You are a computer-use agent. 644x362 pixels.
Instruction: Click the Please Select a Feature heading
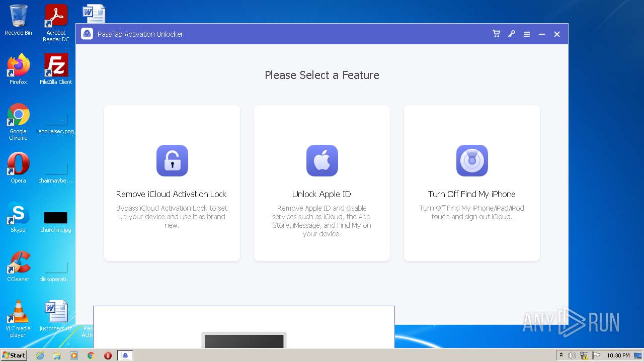[322, 75]
